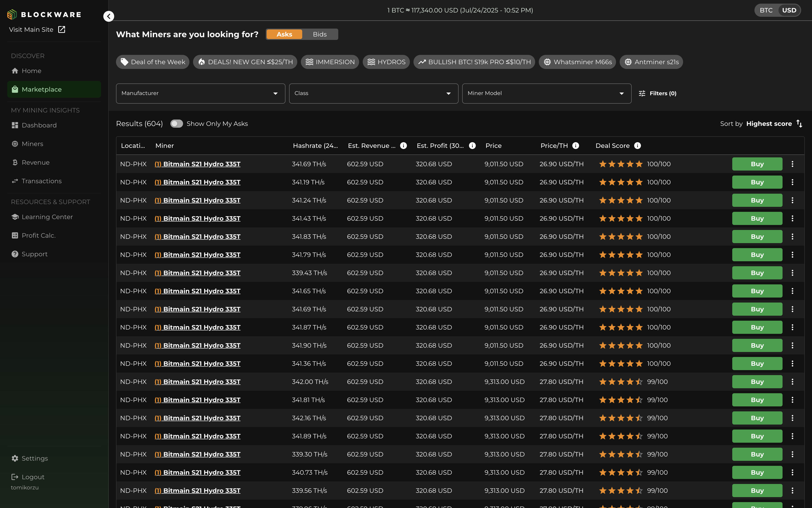Open more options for the 341.65 TH/s row
The width and height of the screenshot is (812, 508).
(792, 291)
